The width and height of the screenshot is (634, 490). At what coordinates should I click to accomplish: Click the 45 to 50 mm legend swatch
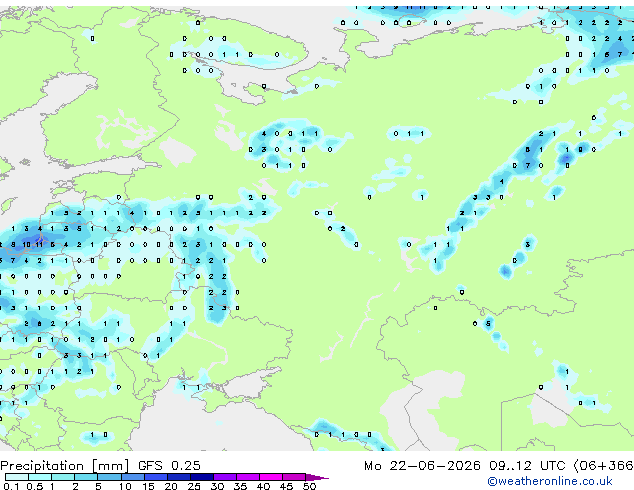pyautogui.click(x=294, y=477)
